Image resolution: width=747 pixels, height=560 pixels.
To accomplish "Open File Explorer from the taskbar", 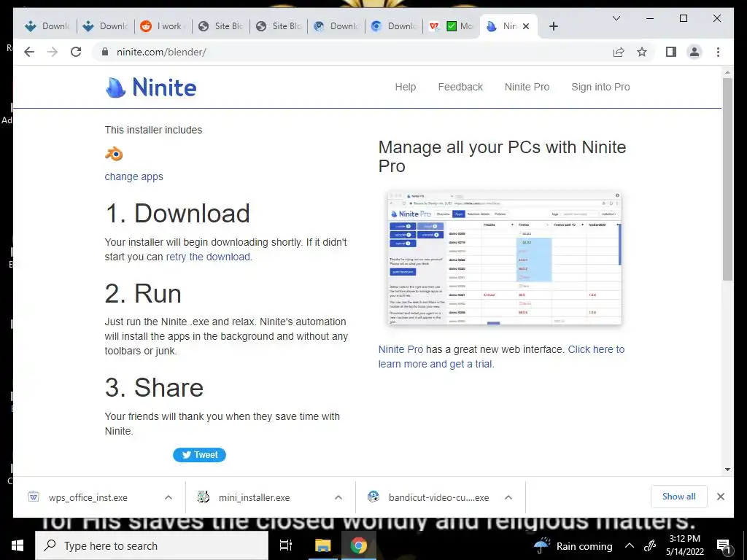I will 322,545.
